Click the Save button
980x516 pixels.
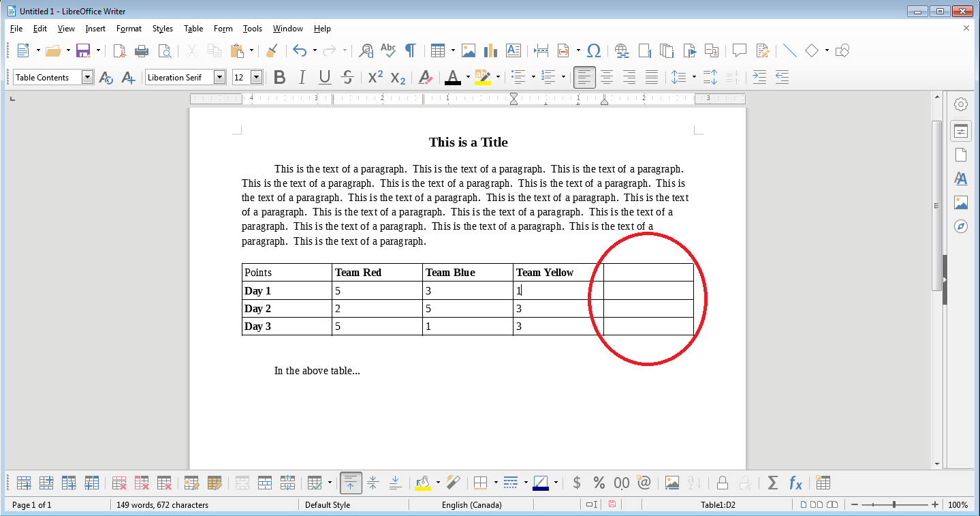(x=82, y=50)
